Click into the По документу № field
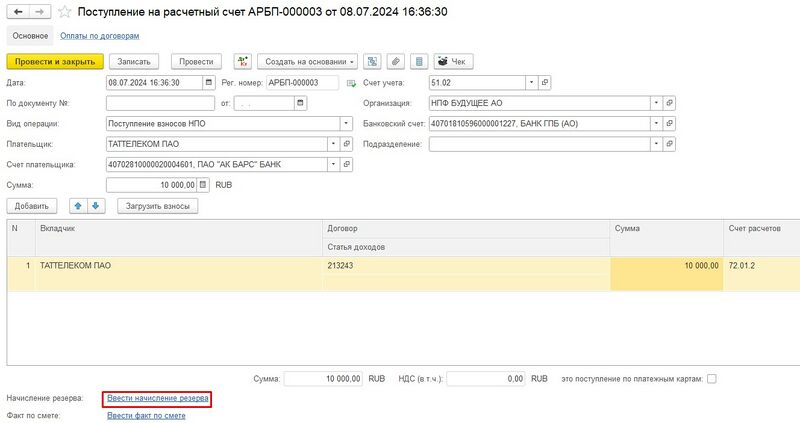Screen dimensions: 800x423 160,103
